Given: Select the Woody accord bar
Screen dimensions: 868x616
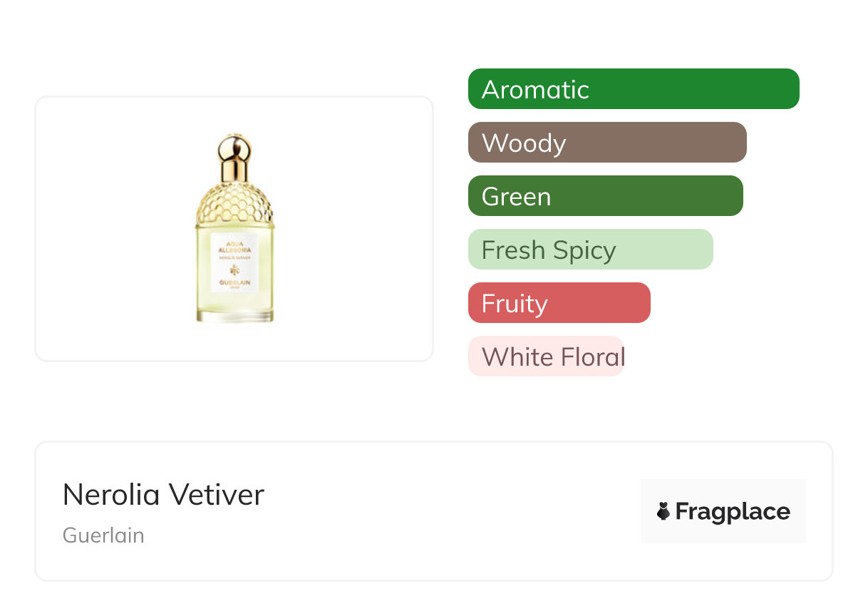Looking at the screenshot, I should pyautogui.click(x=606, y=143).
